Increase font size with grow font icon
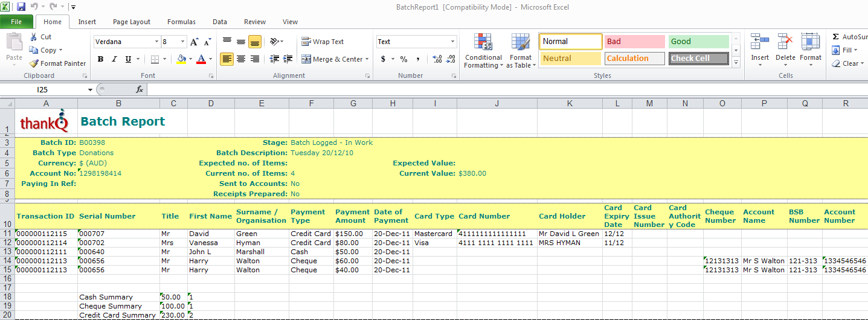 pyautogui.click(x=194, y=42)
